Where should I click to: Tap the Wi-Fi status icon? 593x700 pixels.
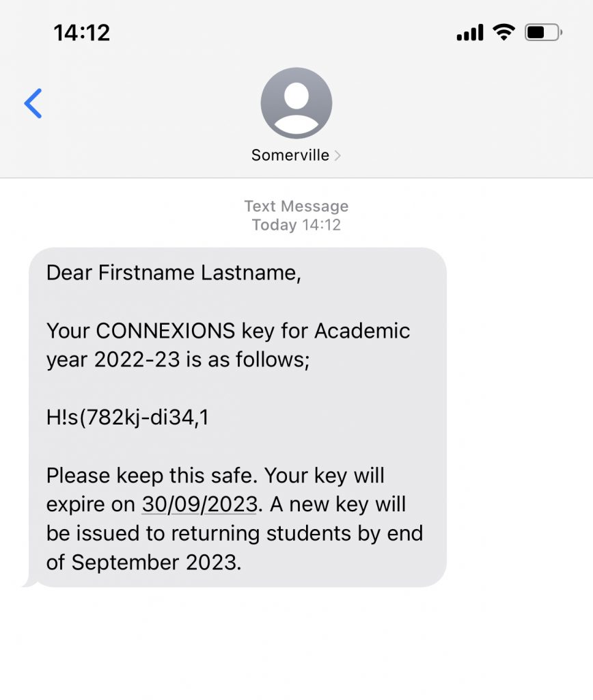click(504, 33)
